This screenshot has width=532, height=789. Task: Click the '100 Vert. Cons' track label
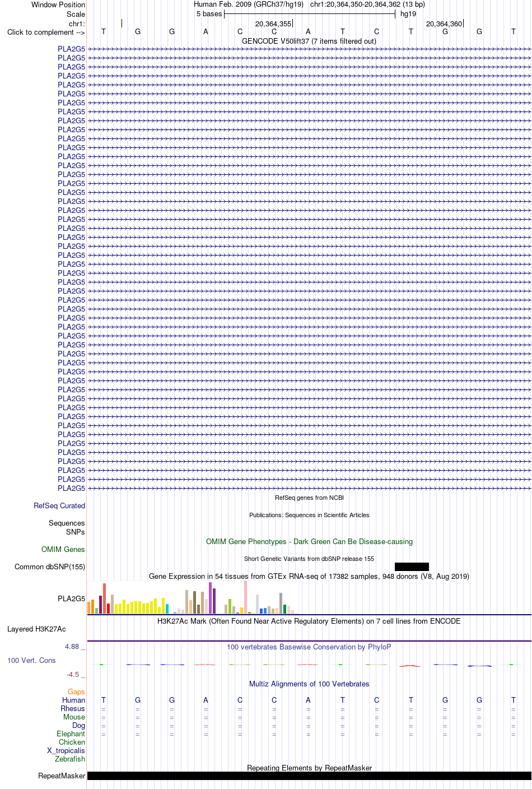point(31,661)
